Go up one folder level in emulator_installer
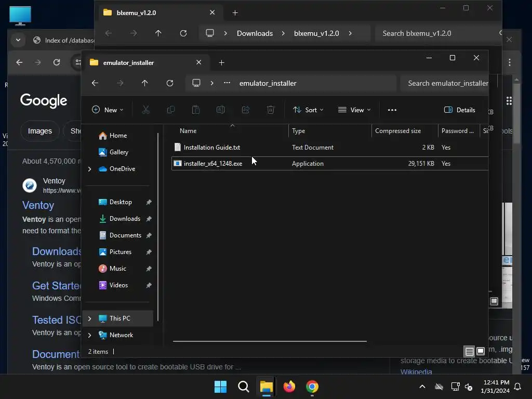 [x=145, y=83]
